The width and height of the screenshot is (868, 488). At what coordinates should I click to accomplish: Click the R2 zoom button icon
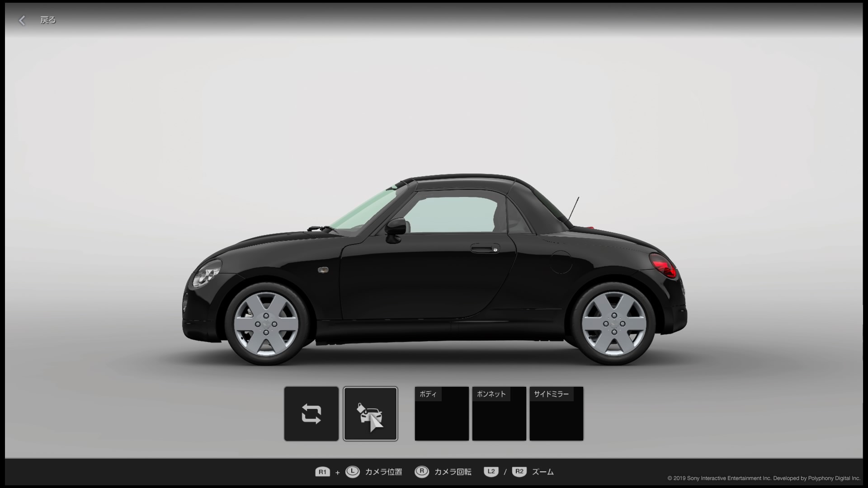click(519, 472)
